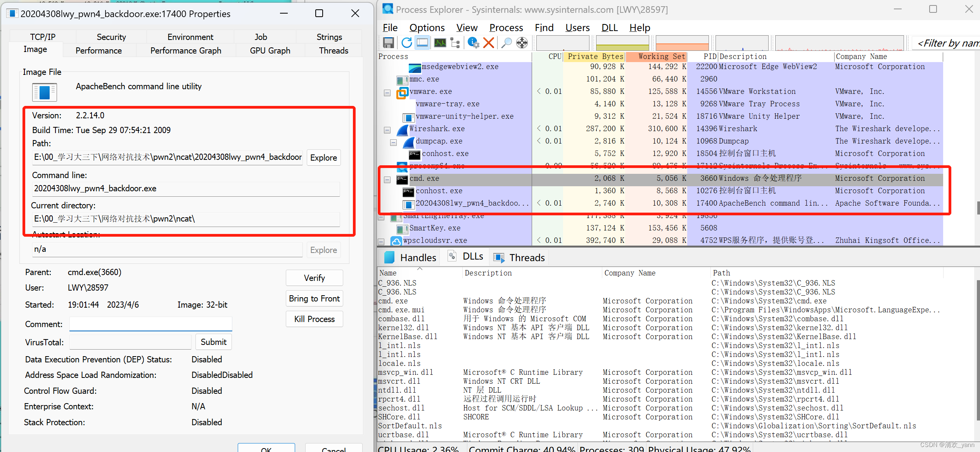Collapse the cmd.exe tree node

387,179
